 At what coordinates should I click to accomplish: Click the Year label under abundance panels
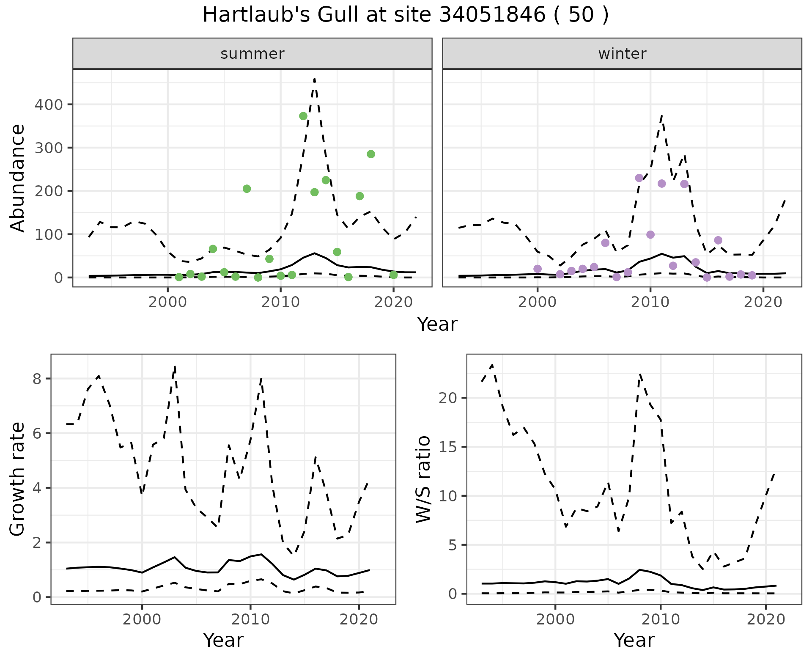437,324
